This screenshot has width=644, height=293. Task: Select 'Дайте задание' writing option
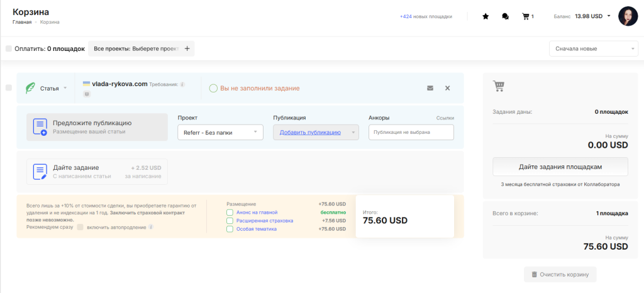pyautogui.click(x=97, y=172)
